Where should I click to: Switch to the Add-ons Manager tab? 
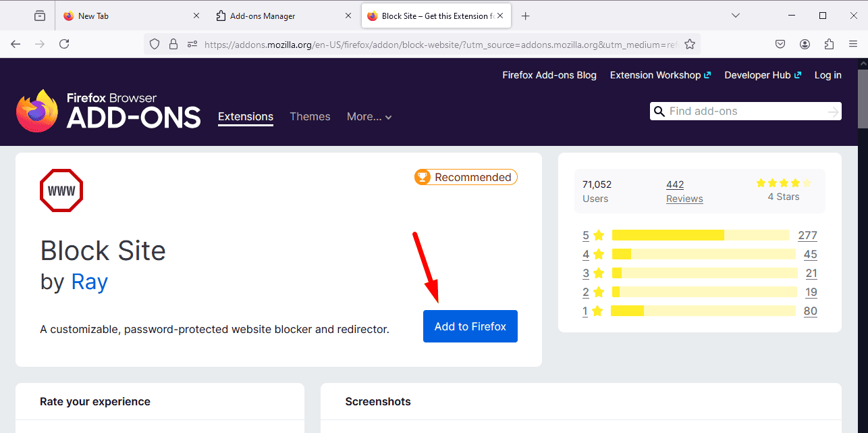tap(284, 16)
